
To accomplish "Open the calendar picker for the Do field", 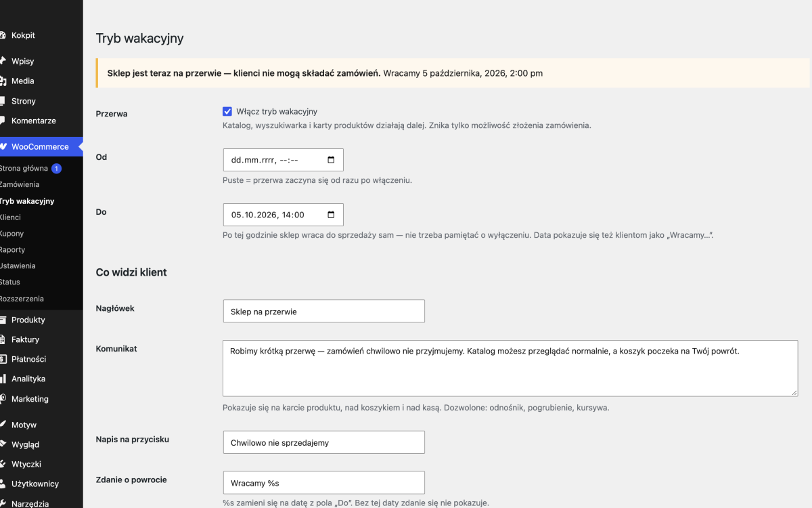I will tap(331, 215).
